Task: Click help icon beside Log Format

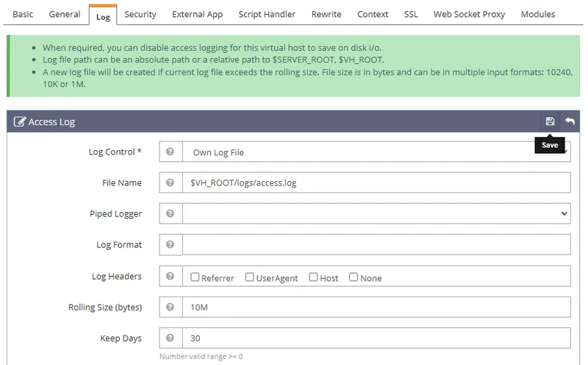Action: coord(171,245)
